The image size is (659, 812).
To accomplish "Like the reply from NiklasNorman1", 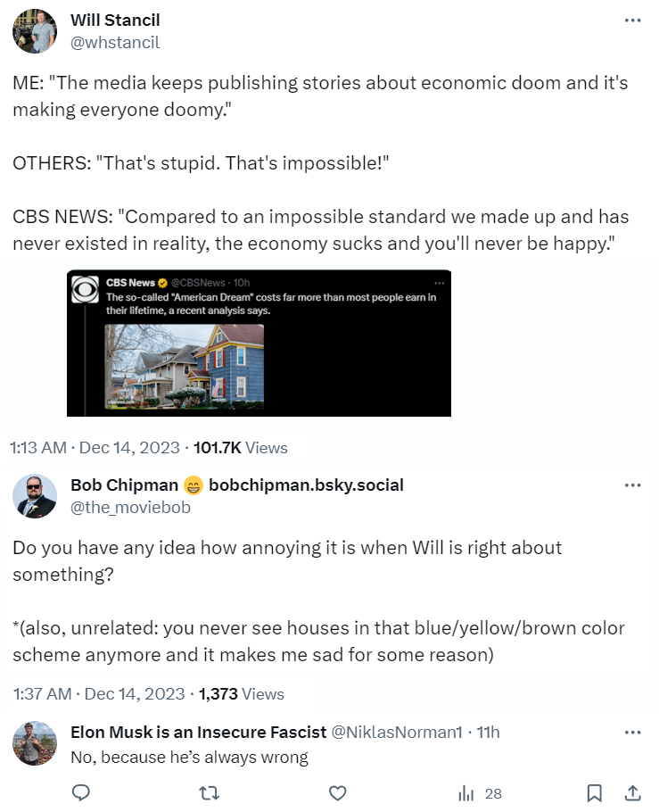I will pyautogui.click(x=337, y=793).
